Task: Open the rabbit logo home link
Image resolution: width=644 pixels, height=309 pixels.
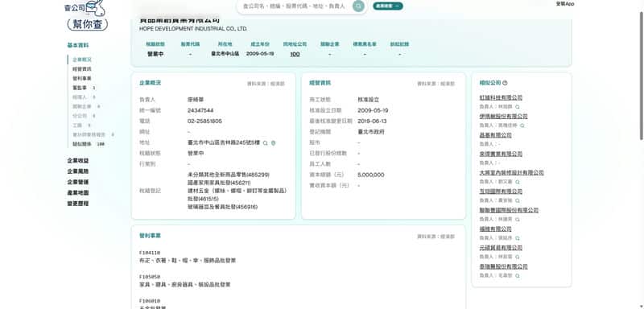Action: point(87,14)
